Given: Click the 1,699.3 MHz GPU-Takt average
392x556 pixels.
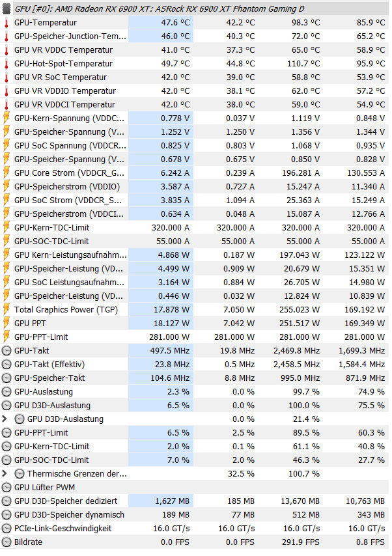Looking at the screenshot, I should (362, 351).
